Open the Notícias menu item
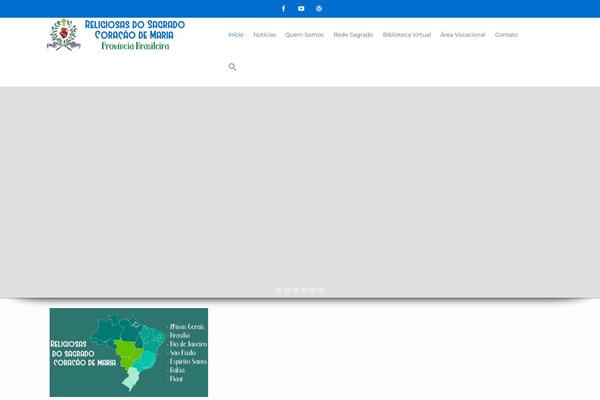 [264, 35]
